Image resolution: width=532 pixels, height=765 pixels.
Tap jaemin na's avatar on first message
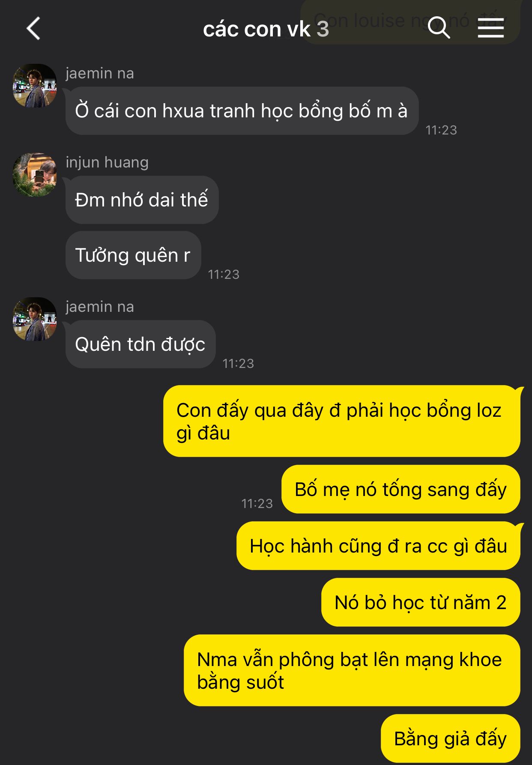click(35, 86)
